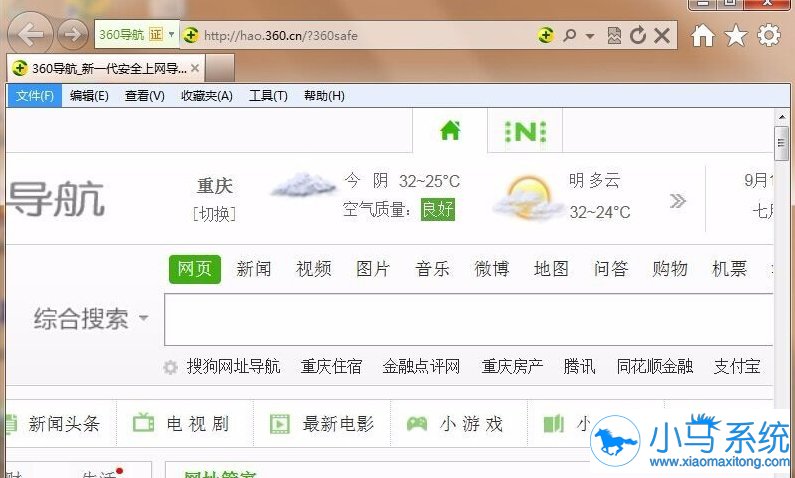Screen dimensions: 795x478
Task: Select the 购物 search tab
Action: 670,269
